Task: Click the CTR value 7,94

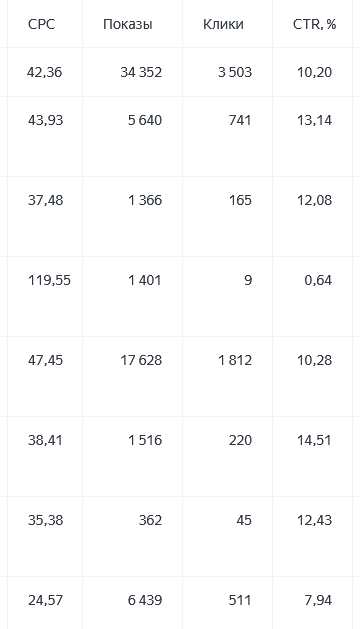Action: [x=318, y=601]
